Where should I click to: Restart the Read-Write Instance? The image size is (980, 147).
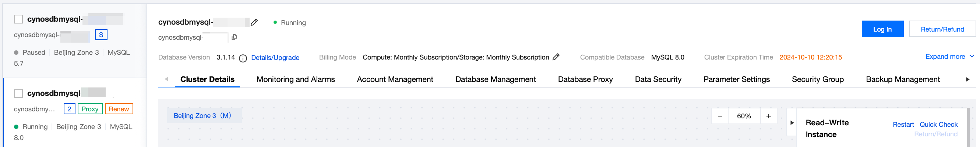pos(903,125)
